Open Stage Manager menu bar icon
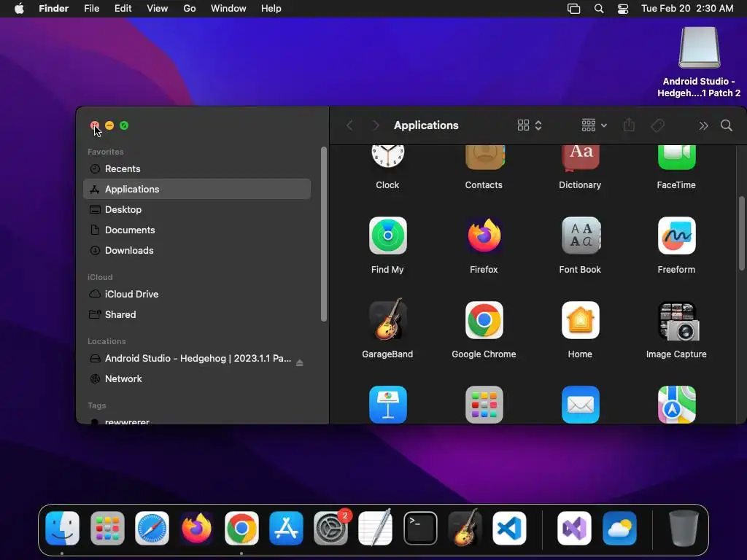Viewport: 747px width, 560px height. [x=573, y=9]
